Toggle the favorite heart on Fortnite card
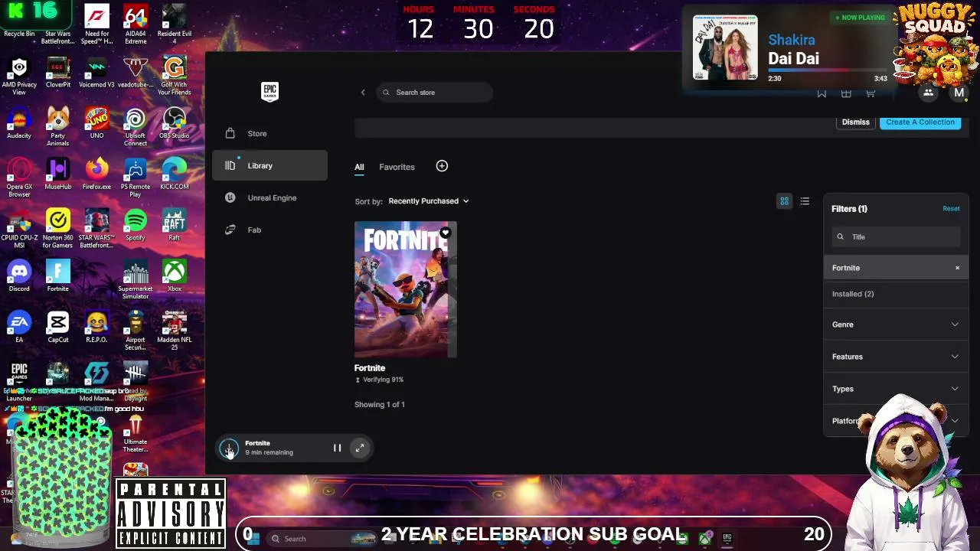 (445, 232)
